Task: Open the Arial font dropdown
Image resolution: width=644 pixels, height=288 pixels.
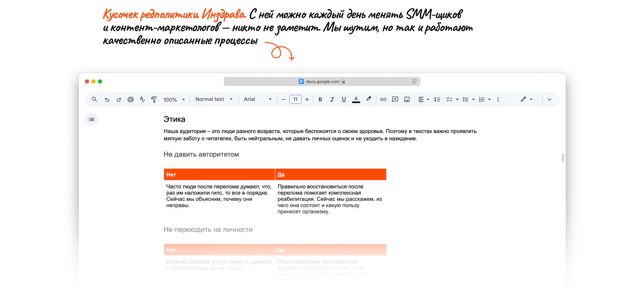Action: [x=258, y=99]
